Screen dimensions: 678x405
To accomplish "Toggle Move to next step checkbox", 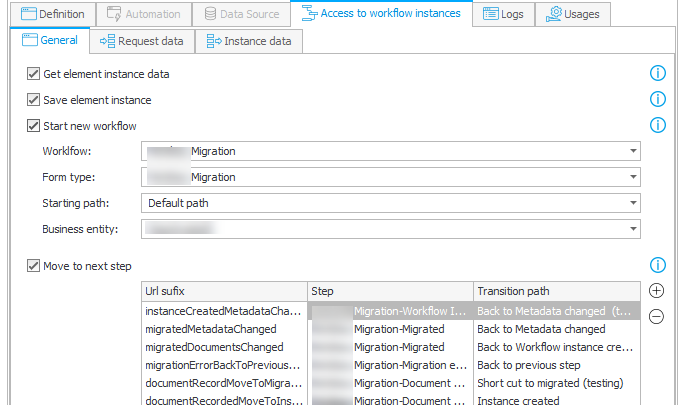I will coord(33,266).
